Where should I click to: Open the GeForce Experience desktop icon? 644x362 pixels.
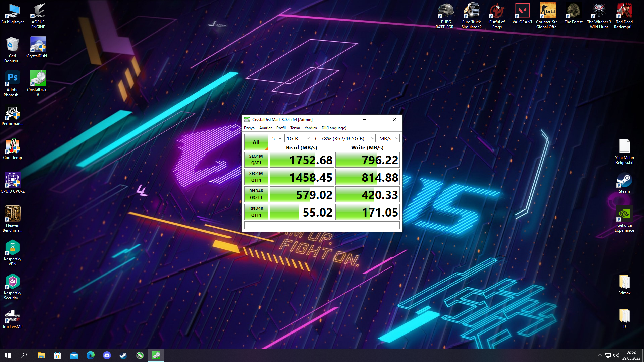pyautogui.click(x=624, y=214)
